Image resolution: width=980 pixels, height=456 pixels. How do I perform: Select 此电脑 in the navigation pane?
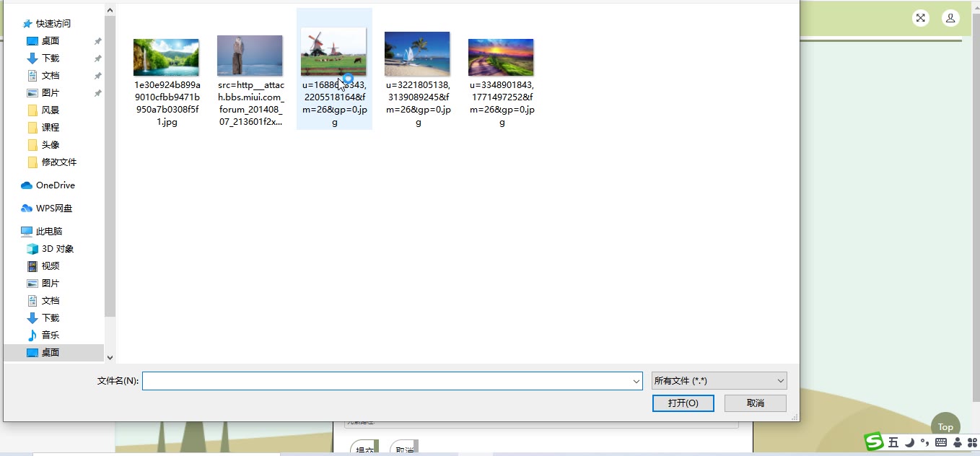pyautogui.click(x=42, y=232)
